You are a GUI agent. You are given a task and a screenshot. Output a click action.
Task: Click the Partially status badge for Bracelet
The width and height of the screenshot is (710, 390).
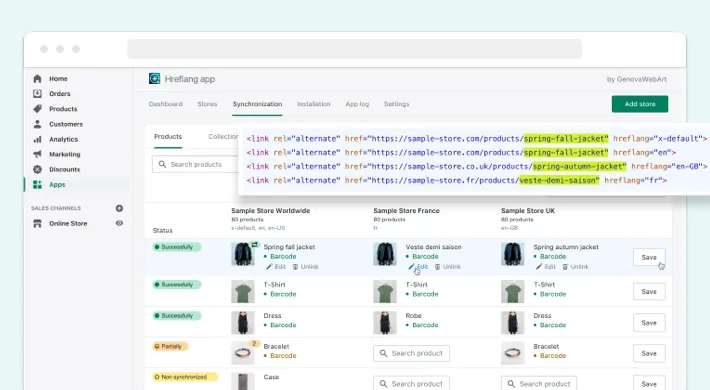(x=170, y=347)
